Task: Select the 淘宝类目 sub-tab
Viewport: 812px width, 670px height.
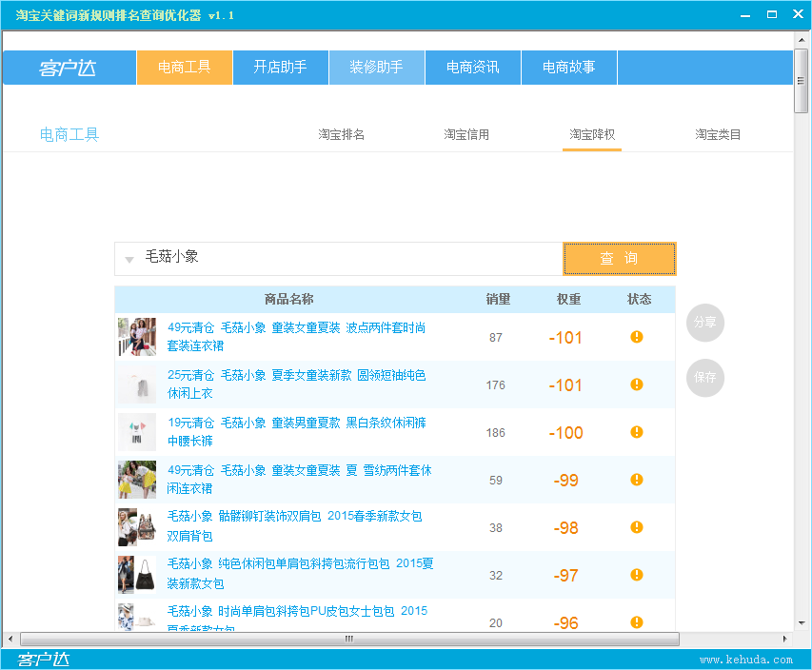Action: [718, 134]
